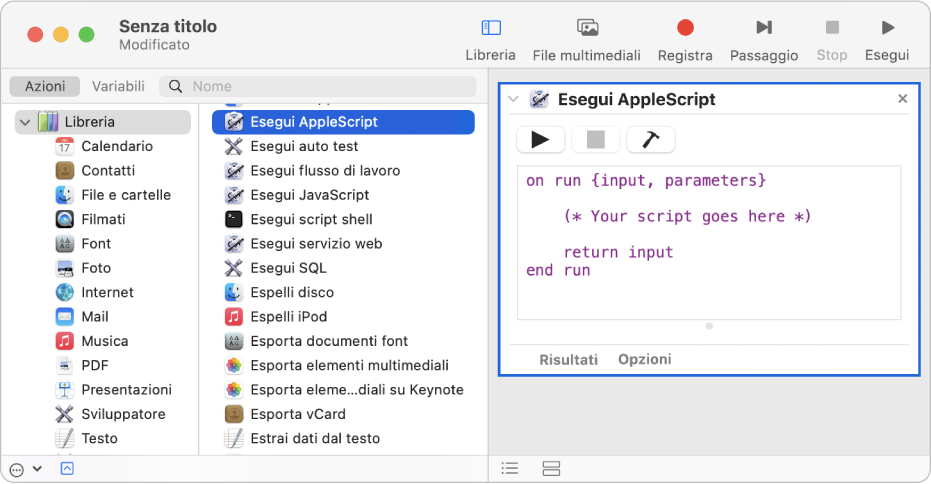This screenshot has height=484, width=931.
Task: Choose the Esegui JavaScript action
Action: tap(309, 195)
